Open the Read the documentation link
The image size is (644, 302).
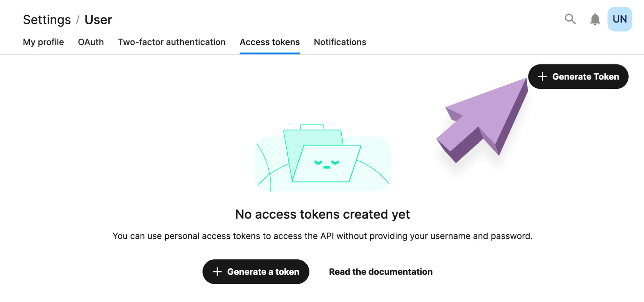[381, 272]
